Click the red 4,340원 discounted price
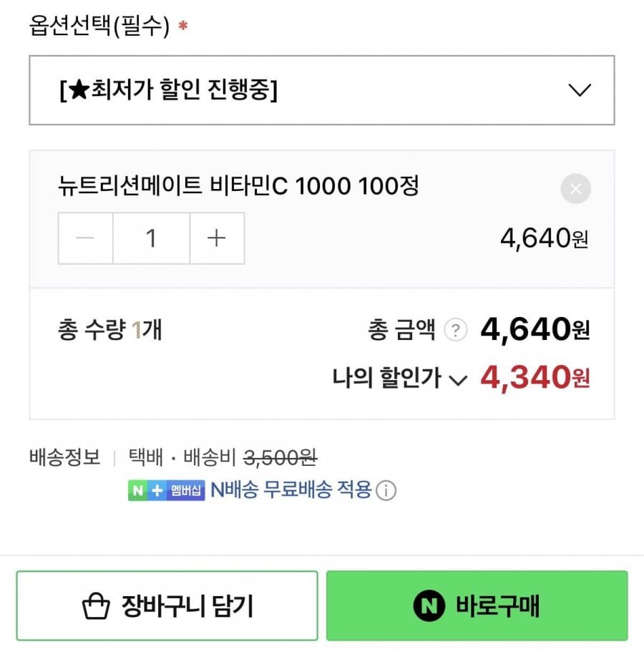Image resolution: width=644 pixels, height=657 pixels. [x=535, y=377]
